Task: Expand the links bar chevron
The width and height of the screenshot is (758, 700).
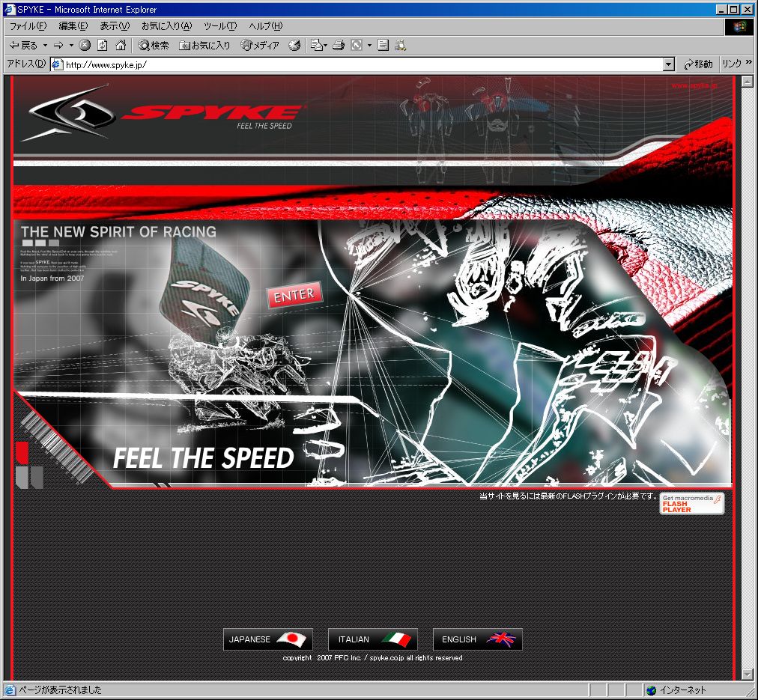Action: 749,62
